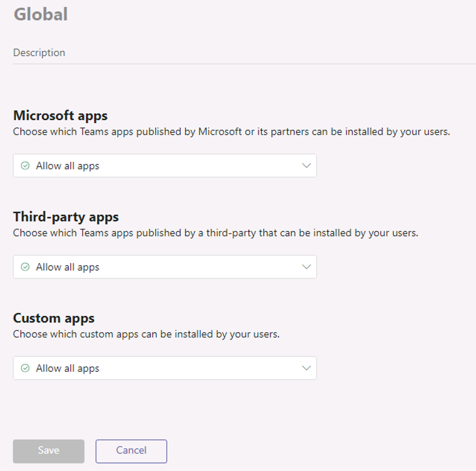Viewport: 476px width, 471px height.
Task: Click the Custom apps section heading
Action: (54, 318)
